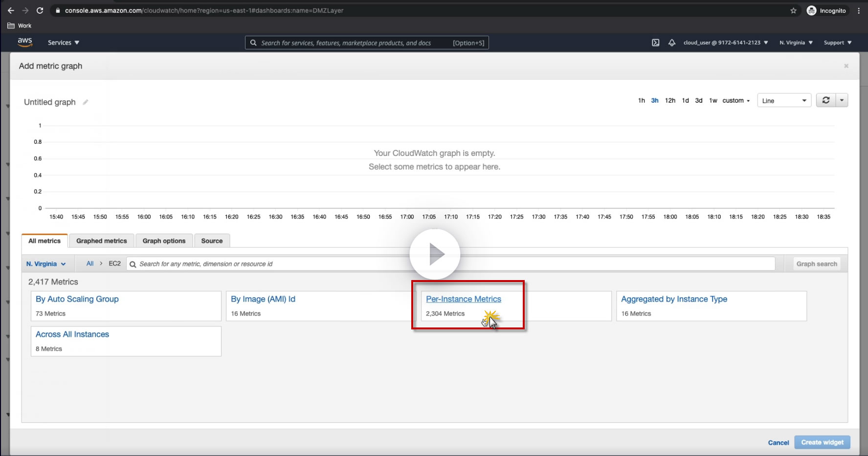The height and width of the screenshot is (456, 868).
Task: Focus the AWS services search box
Action: pyautogui.click(x=367, y=43)
